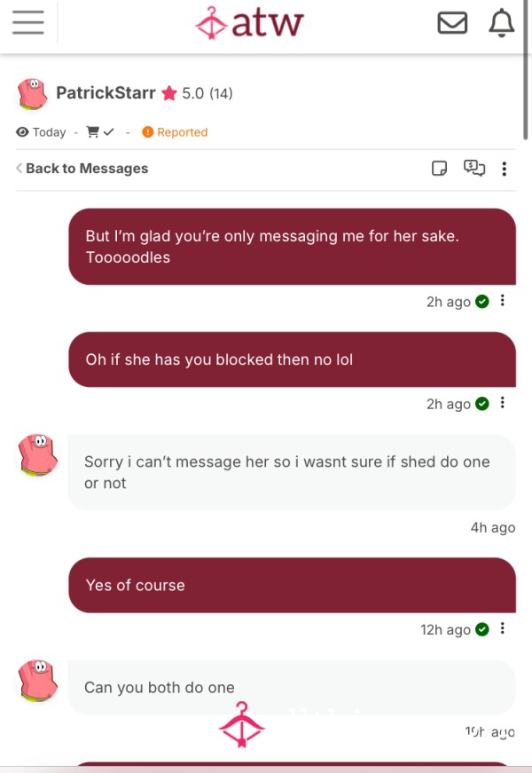Image resolution: width=532 pixels, height=773 pixels.
Task: Click the green delivered check on the Toooodles message
Action: [482, 301]
